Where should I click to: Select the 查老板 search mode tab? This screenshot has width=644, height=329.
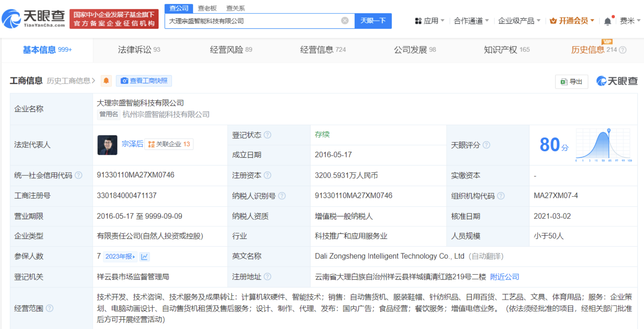pyautogui.click(x=207, y=8)
